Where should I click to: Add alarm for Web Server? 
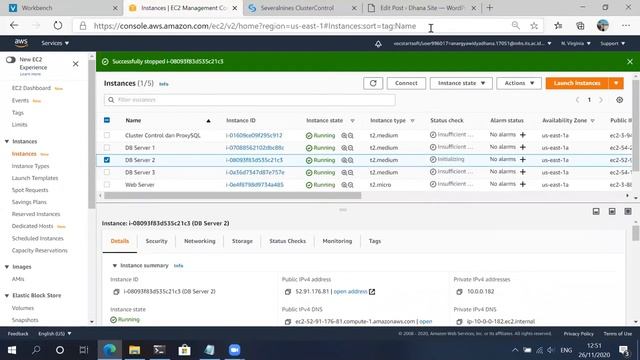(x=523, y=184)
